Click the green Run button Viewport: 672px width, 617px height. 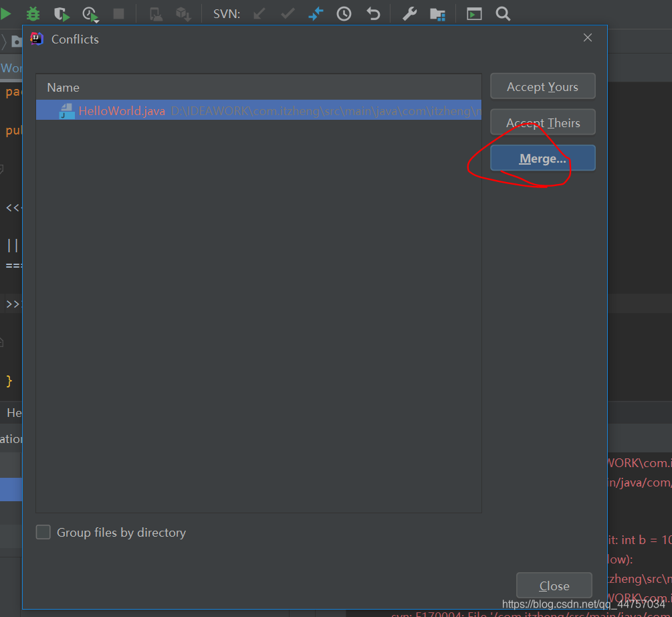pyautogui.click(x=5, y=13)
